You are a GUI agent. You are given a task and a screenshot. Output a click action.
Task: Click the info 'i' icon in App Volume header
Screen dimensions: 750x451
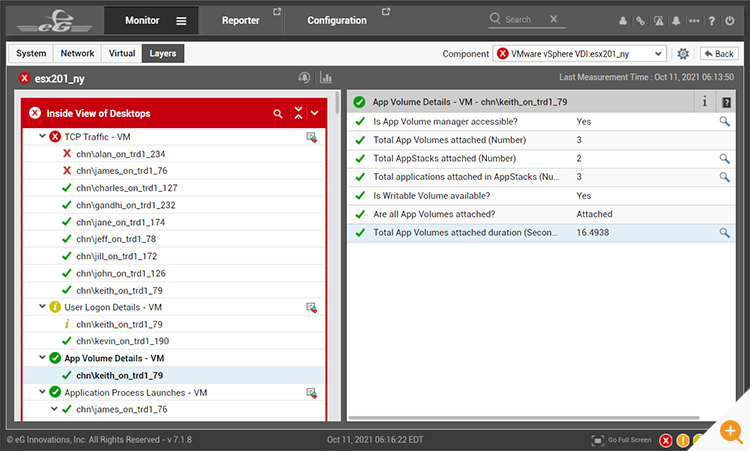704,102
